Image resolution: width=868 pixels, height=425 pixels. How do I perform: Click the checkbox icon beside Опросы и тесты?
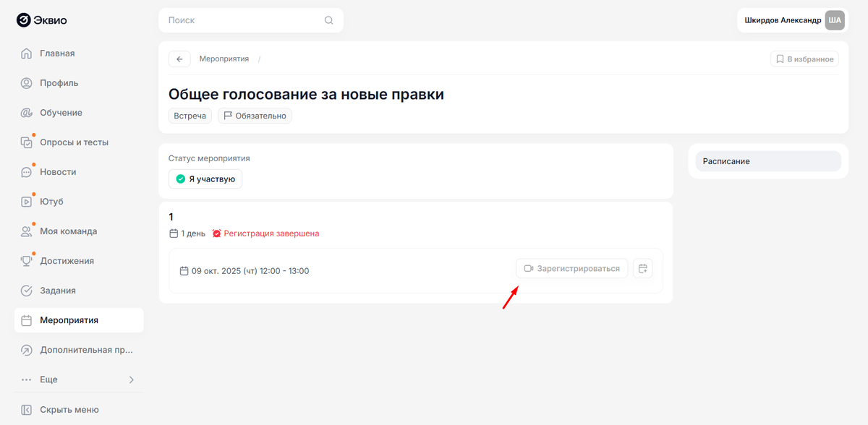click(x=27, y=142)
